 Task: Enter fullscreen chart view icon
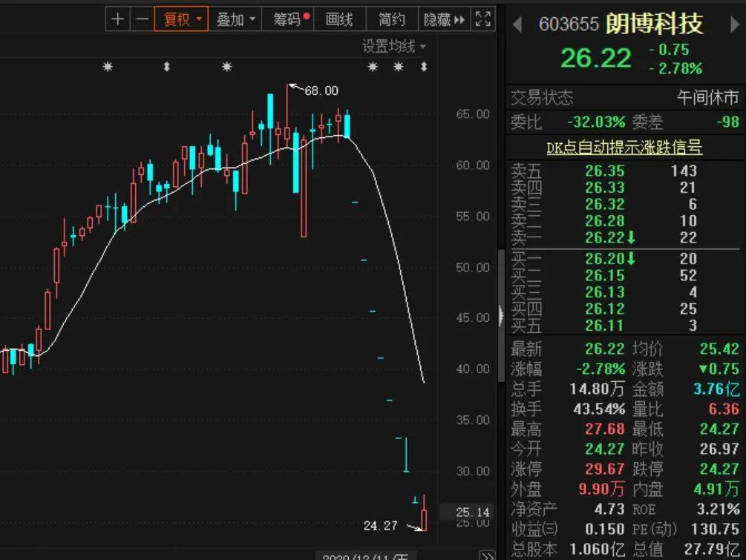tap(483, 19)
